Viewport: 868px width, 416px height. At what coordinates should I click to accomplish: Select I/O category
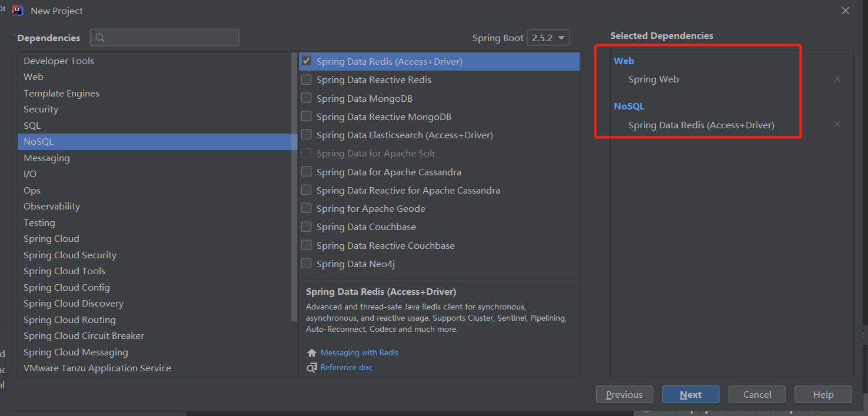tap(154, 174)
